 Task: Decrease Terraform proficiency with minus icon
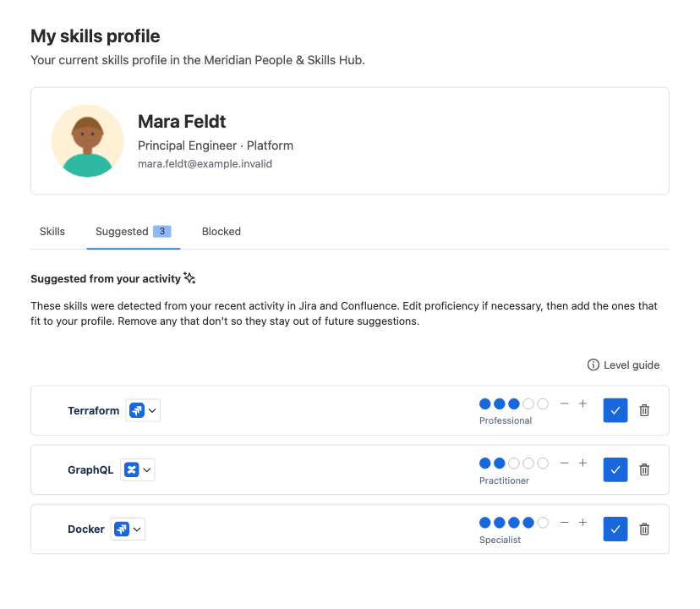coord(564,403)
